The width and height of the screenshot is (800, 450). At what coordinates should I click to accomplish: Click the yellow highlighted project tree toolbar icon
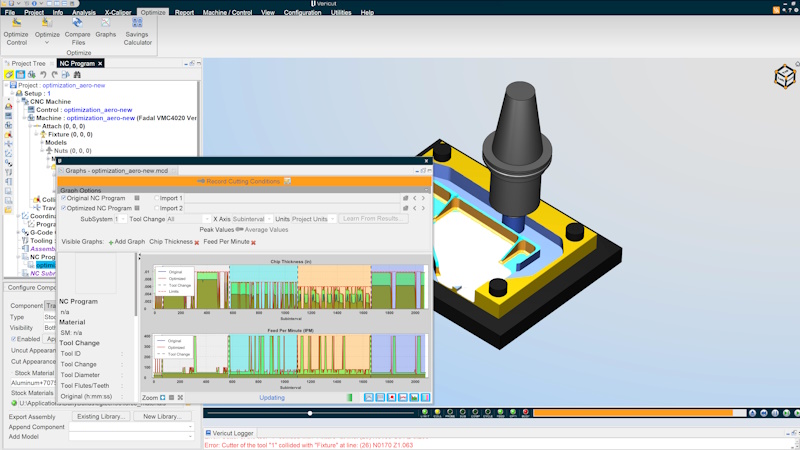pos(9,74)
